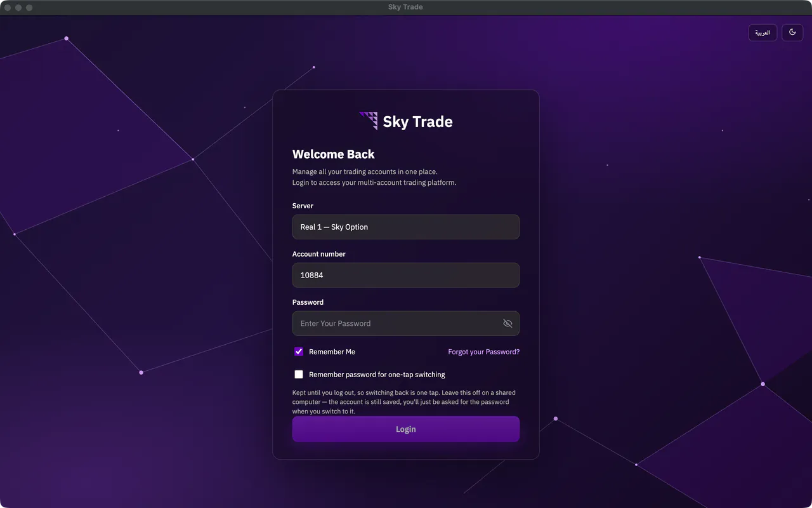Focus the Password input field
The height and width of the screenshot is (508, 812).
point(406,323)
